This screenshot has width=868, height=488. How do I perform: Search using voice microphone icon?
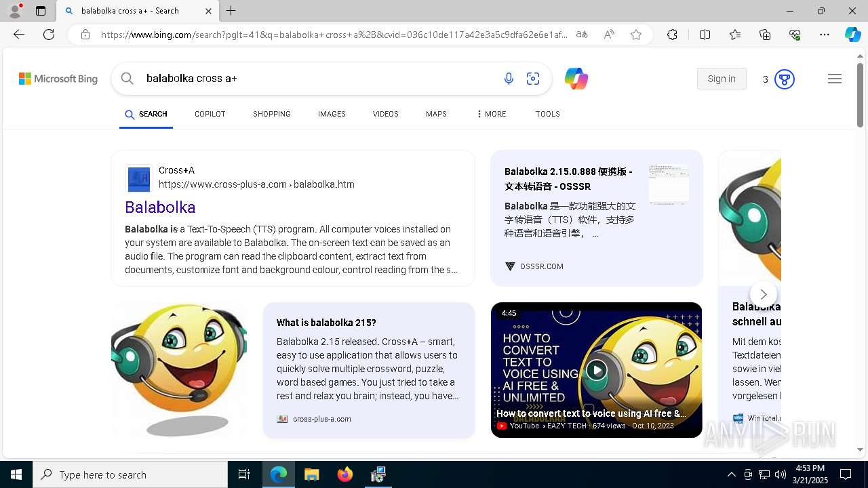509,79
